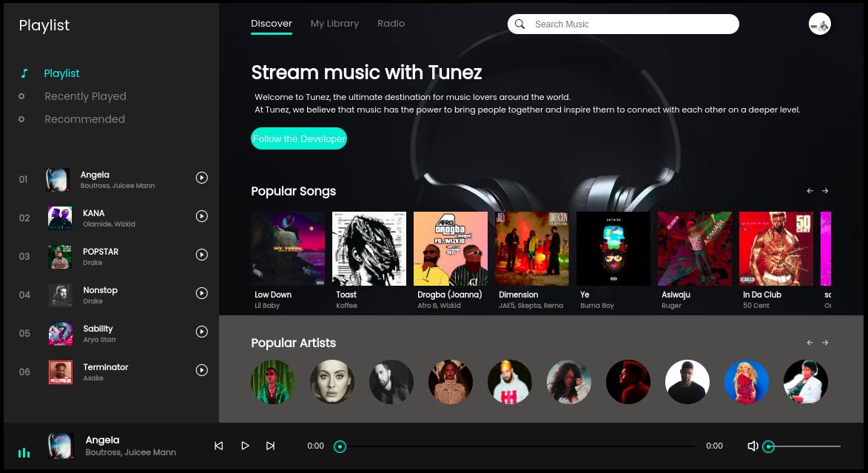Select the music note Playlist icon in sidebar
Screen dimensions: 868x473
click(x=24, y=73)
